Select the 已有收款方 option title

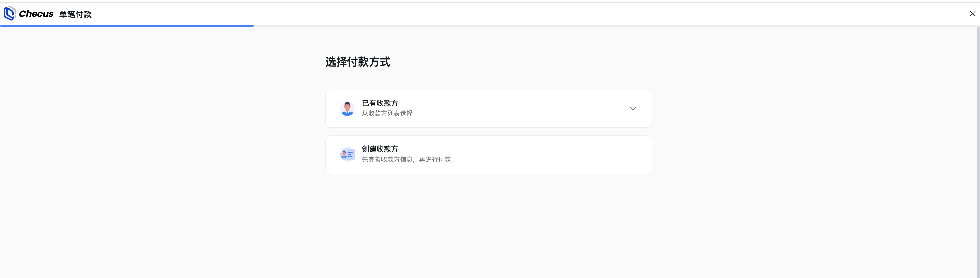(x=380, y=103)
